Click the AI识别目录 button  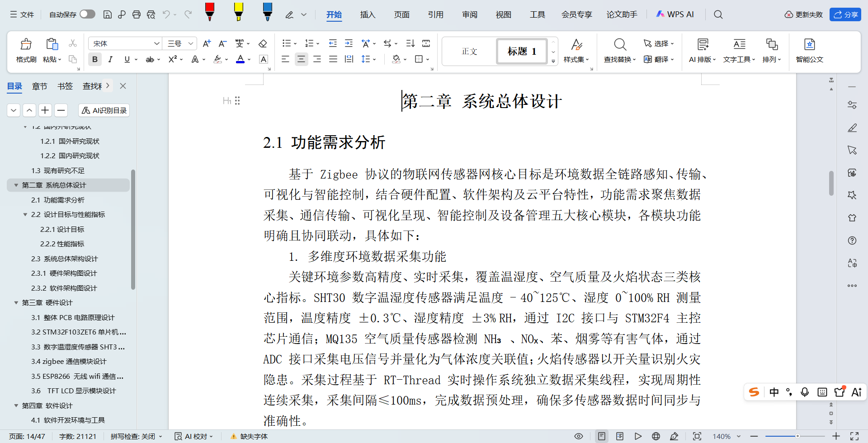click(x=104, y=110)
